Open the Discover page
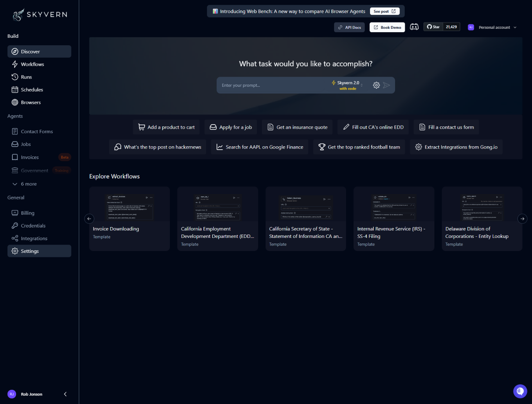The height and width of the screenshot is (404, 532). click(x=39, y=51)
